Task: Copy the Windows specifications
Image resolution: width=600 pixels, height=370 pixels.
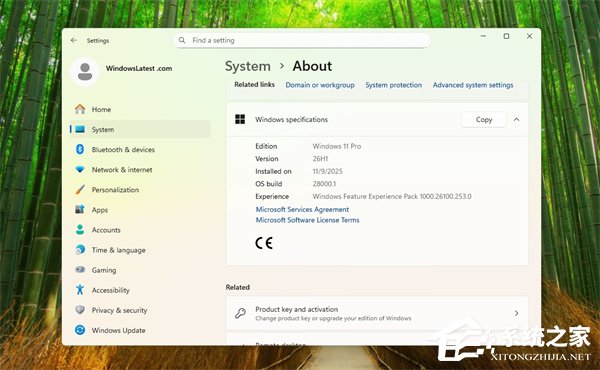Action: pyautogui.click(x=484, y=120)
